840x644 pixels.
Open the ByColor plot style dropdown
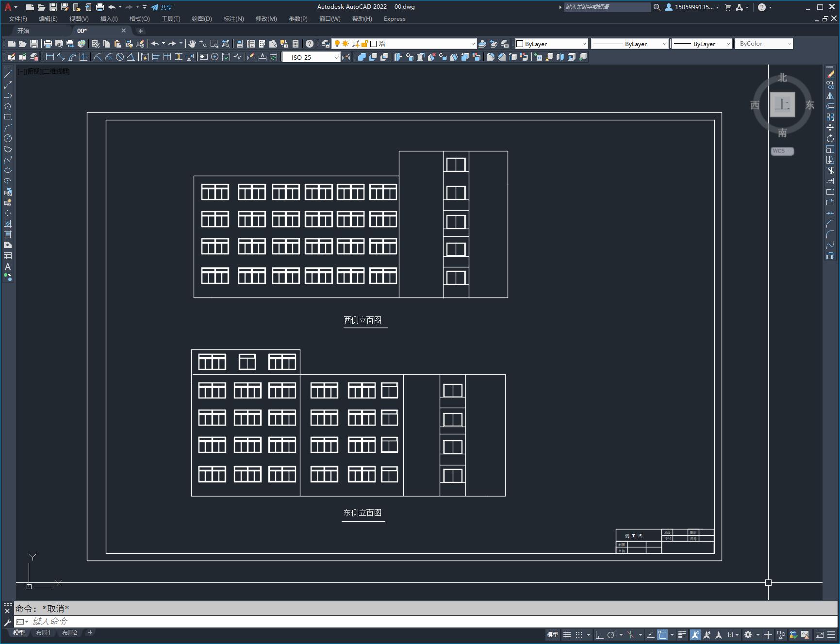tap(764, 44)
